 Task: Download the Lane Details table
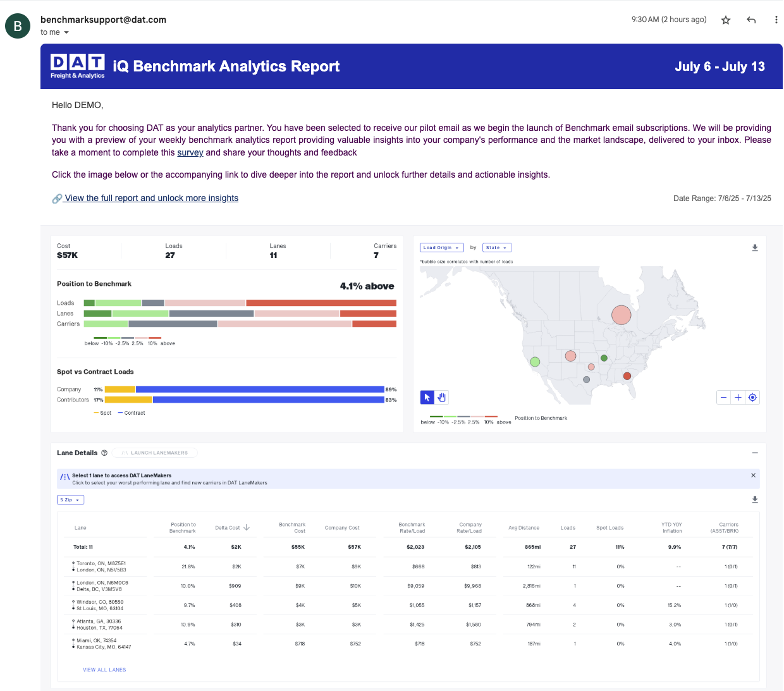755,499
